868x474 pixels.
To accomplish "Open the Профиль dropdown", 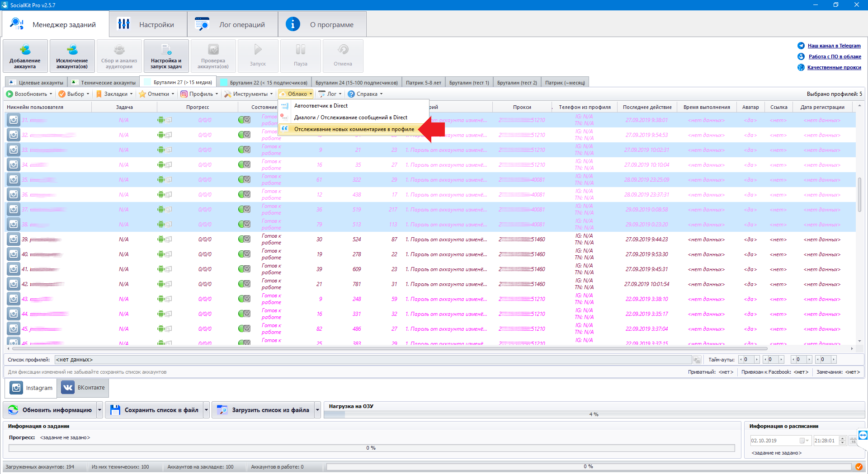I will (x=199, y=94).
